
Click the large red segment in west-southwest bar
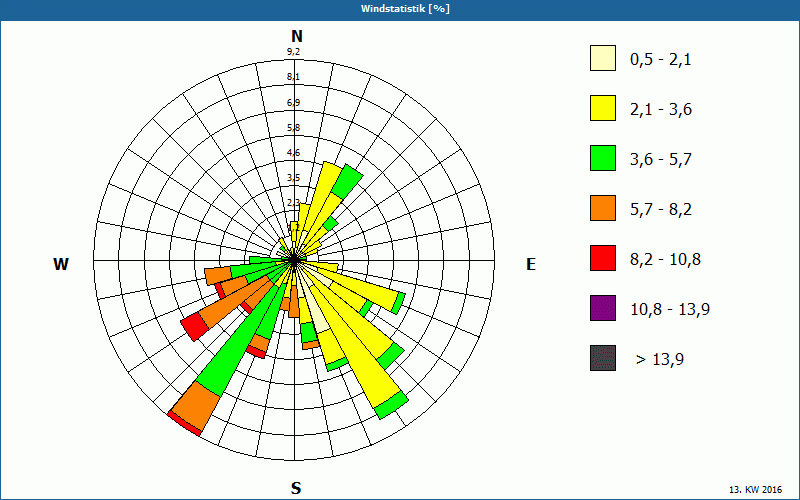pyautogui.click(x=195, y=327)
